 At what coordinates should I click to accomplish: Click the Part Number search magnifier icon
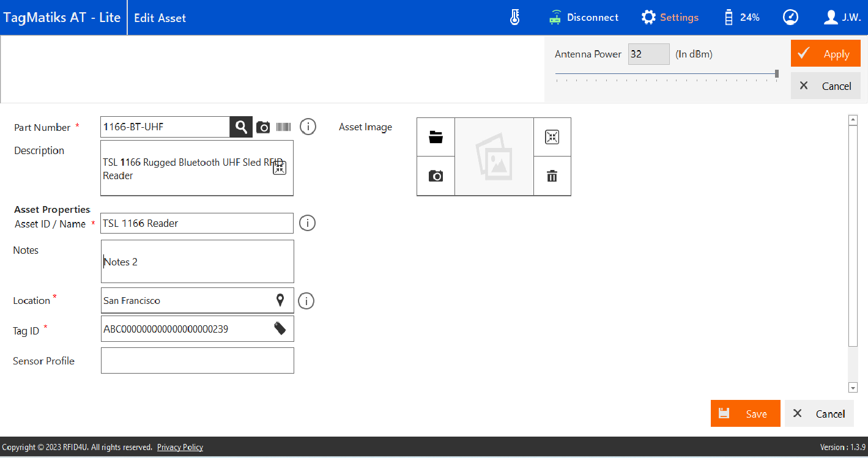pos(241,127)
